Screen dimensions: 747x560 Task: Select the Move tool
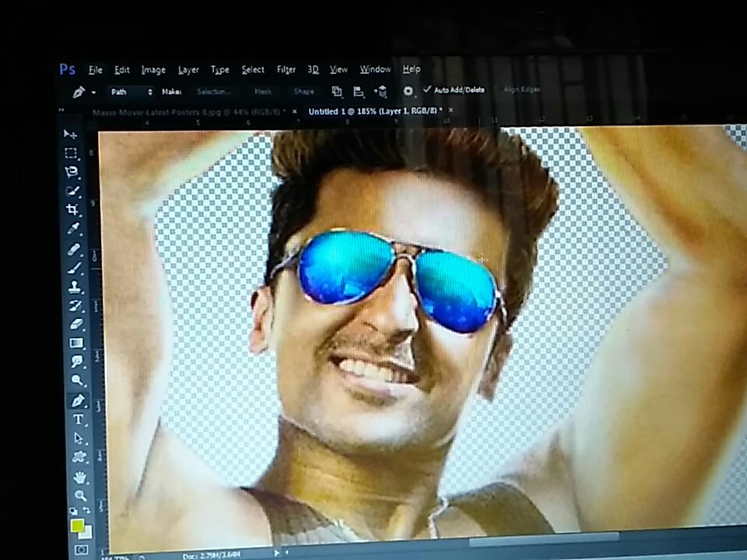pos(71,135)
